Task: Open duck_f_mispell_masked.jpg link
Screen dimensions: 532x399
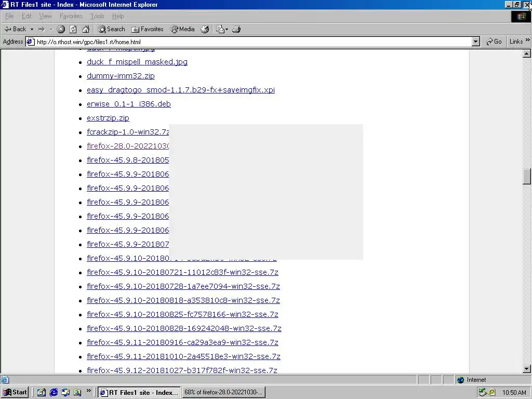Action: pos(137,62)
